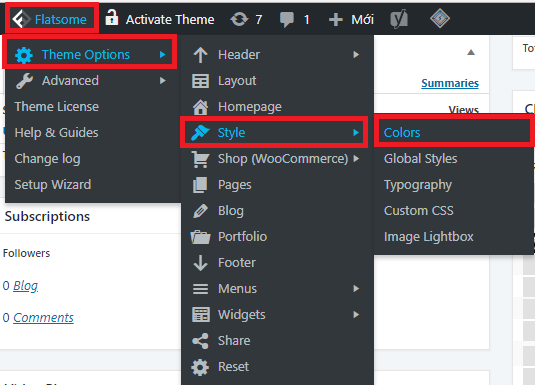Click the Header up-arrow icon

point(200,55)
